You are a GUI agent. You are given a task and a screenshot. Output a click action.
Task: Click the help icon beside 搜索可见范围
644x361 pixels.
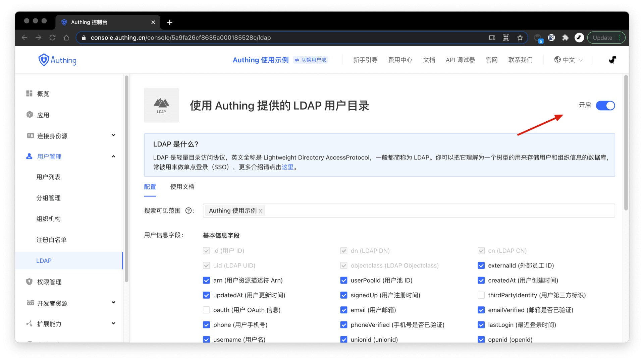189,211
